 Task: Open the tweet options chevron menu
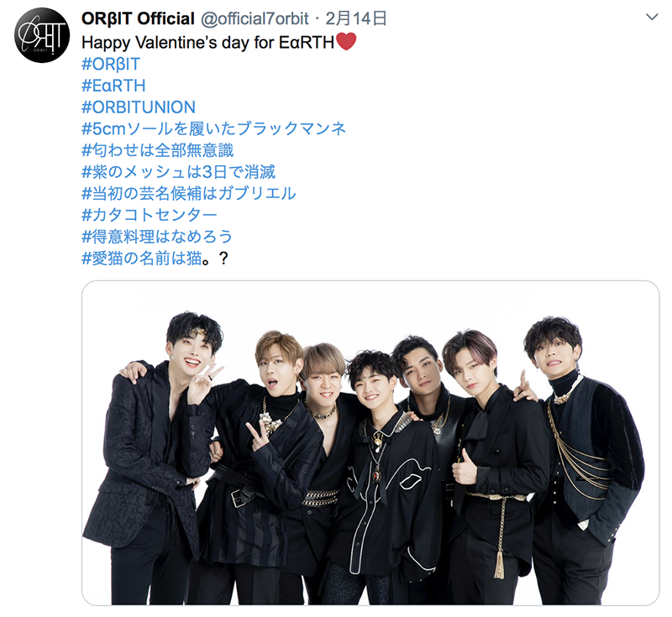652,17
